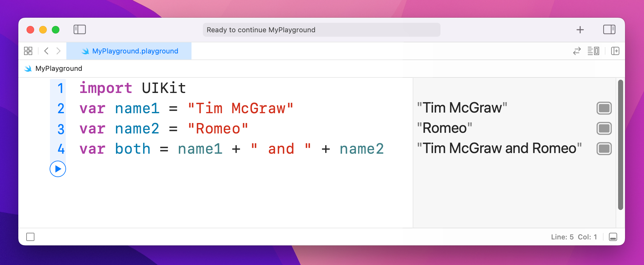Open the related items grid menu

pyautogui.click(x=28, y=51)
